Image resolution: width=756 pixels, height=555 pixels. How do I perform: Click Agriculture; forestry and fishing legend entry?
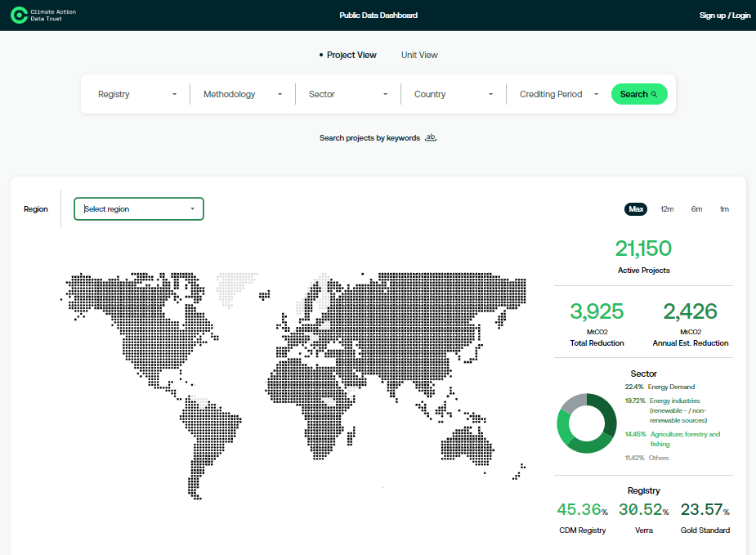coord(673,439)
